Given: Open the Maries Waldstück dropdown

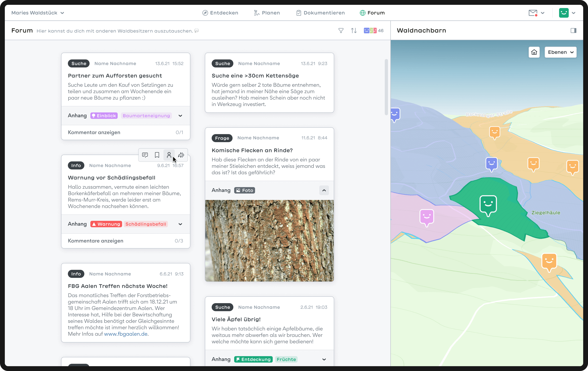Looking at the screenshot, I should point(38,13).
